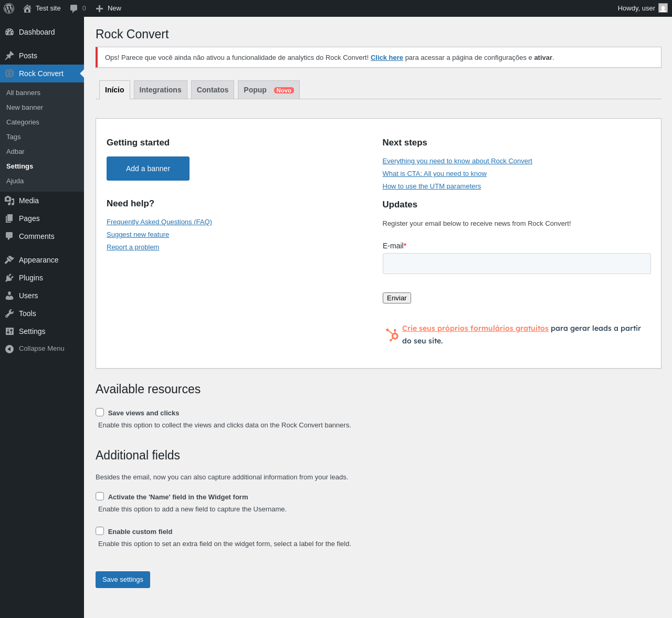Click the Posts pushpin icon
The width and height of the screenshot is (672, 618).
pos(9,56)
